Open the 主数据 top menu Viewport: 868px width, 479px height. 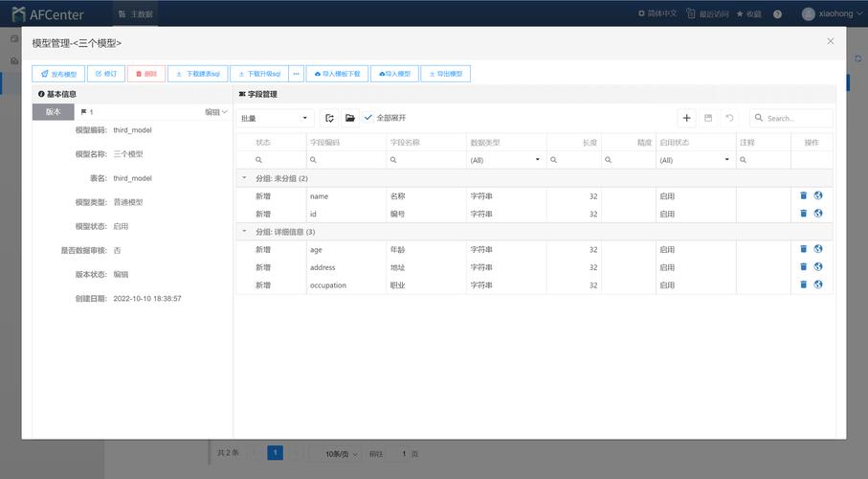pyautogui.click(x=135, y=14)
